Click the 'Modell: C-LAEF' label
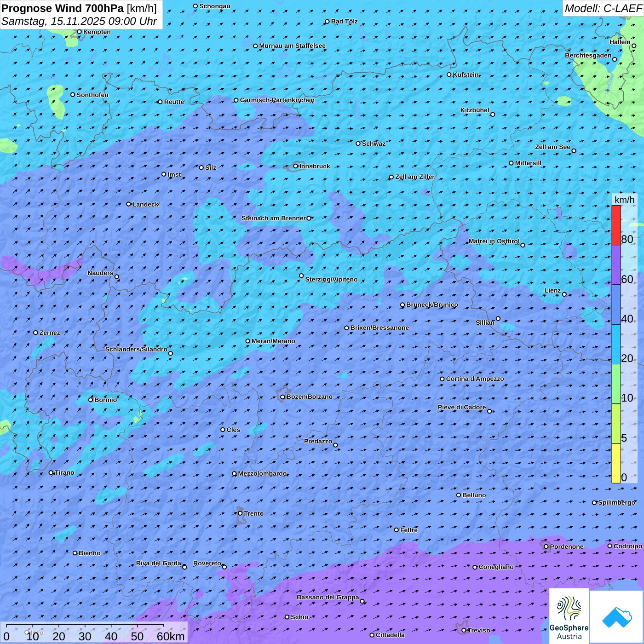 [x=603, y=8]
